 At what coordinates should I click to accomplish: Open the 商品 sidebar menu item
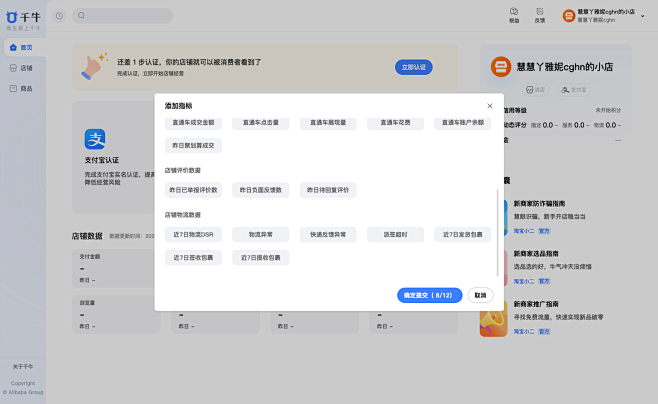pos(22,89)
